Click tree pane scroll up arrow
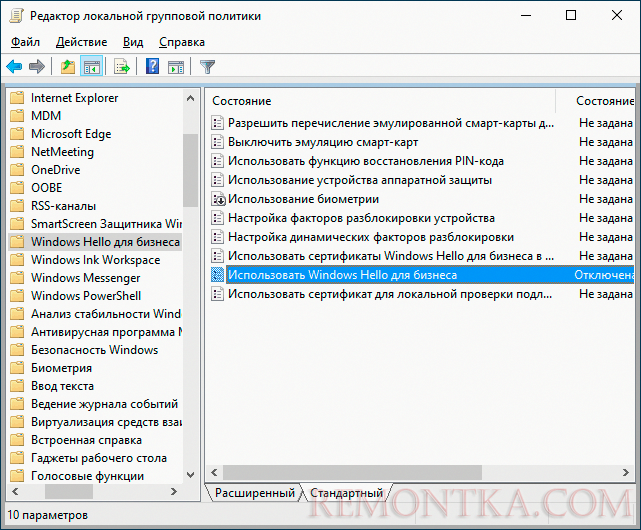This screenshot has width=641, height=530. (x=190, y=98)
